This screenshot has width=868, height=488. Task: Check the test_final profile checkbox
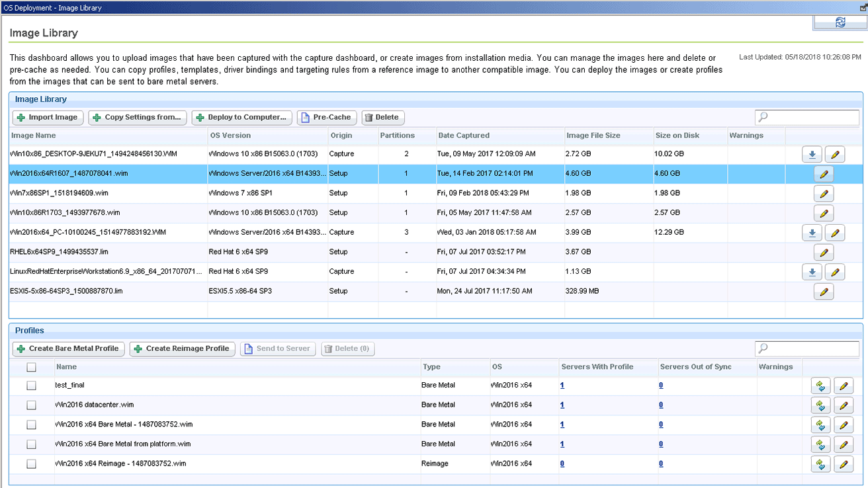coord(31,386)
